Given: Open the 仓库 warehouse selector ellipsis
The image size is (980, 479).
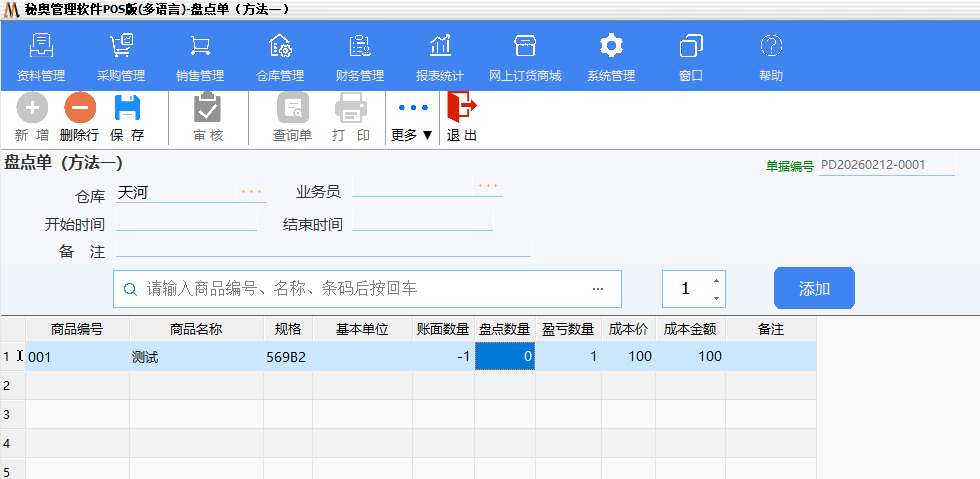Looking at the screenshot, I should [x=251, y=191].
